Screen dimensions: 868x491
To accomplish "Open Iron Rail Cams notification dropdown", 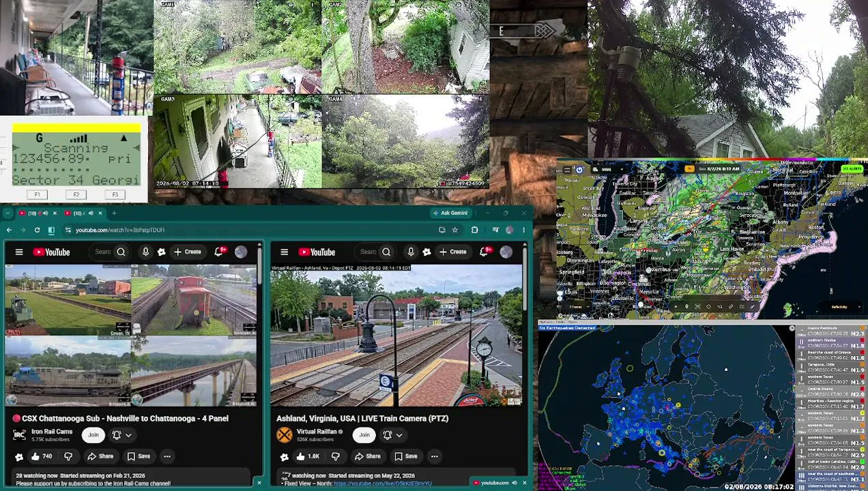I will [122, 435].
